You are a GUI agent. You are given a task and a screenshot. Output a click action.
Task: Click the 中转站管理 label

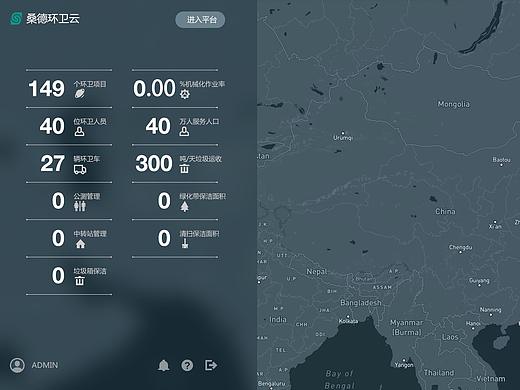90,233
